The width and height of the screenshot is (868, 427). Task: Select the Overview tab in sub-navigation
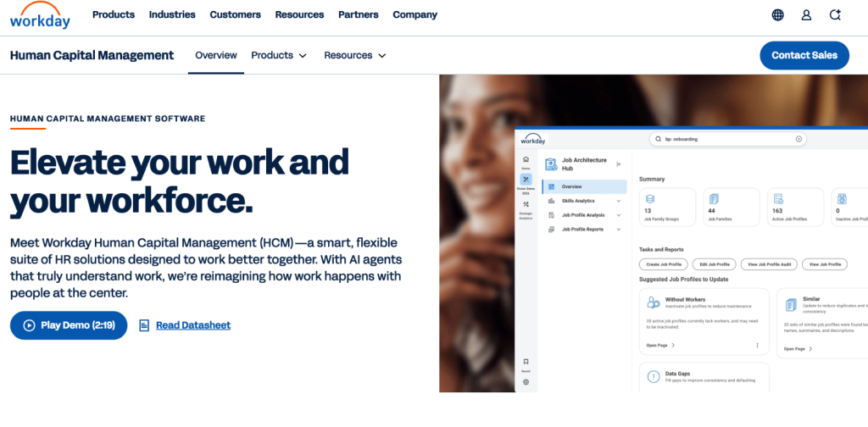pos(216,55)
